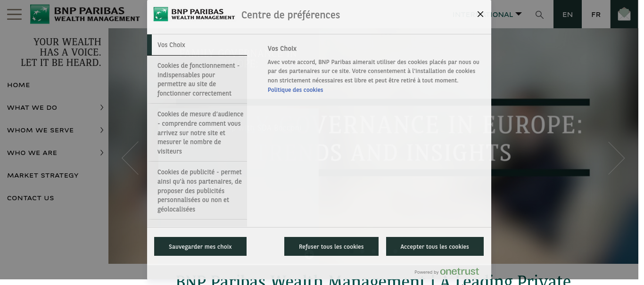Click the BNP Paribas logo in dialog
Image resolution: width=644 pixels, height=285 pixels.
pos(194,15)
